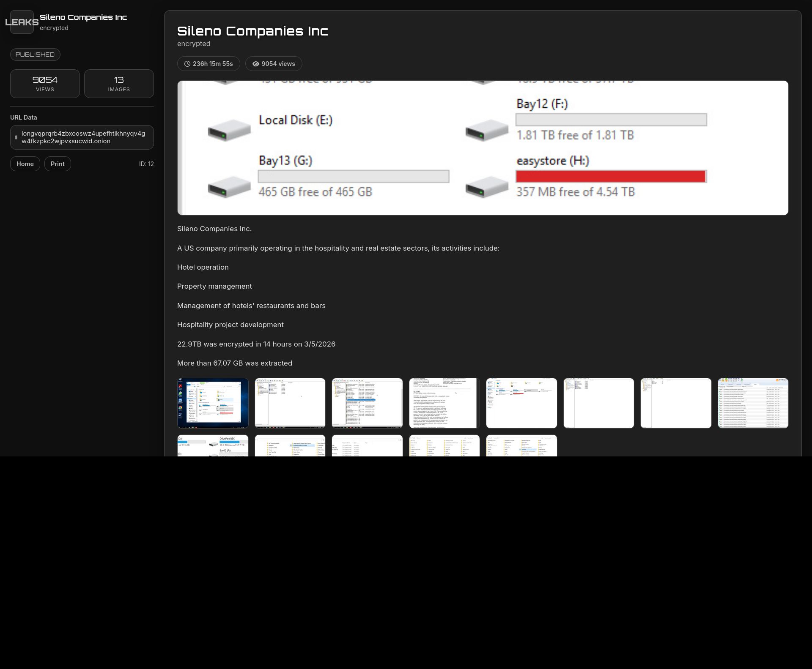The image size is (812, 669).
Task: Open the last thumbnail in first row
Action: click(x=753, y=403)
